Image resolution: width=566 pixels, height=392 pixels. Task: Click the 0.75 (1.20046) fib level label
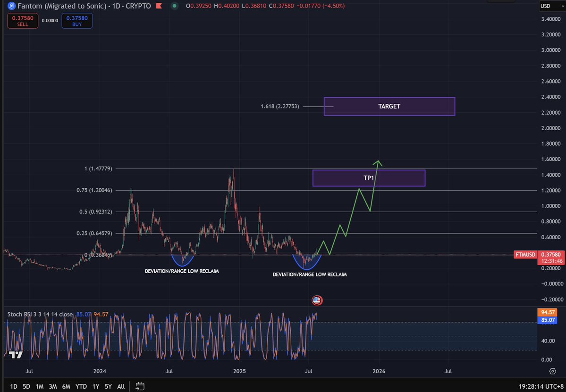pyautogui.click(x=94, y=190)
